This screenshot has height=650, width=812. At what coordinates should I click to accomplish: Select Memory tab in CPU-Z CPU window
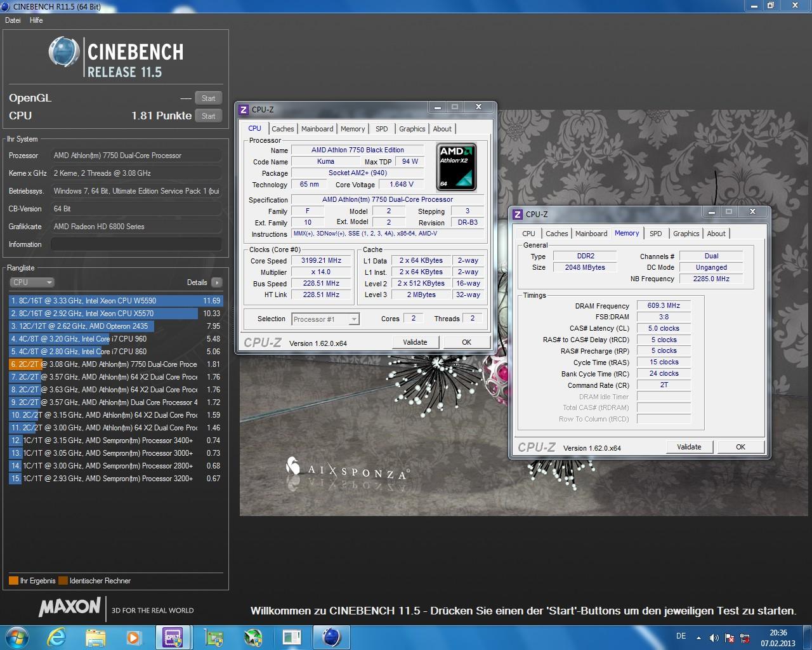(353, 129)
